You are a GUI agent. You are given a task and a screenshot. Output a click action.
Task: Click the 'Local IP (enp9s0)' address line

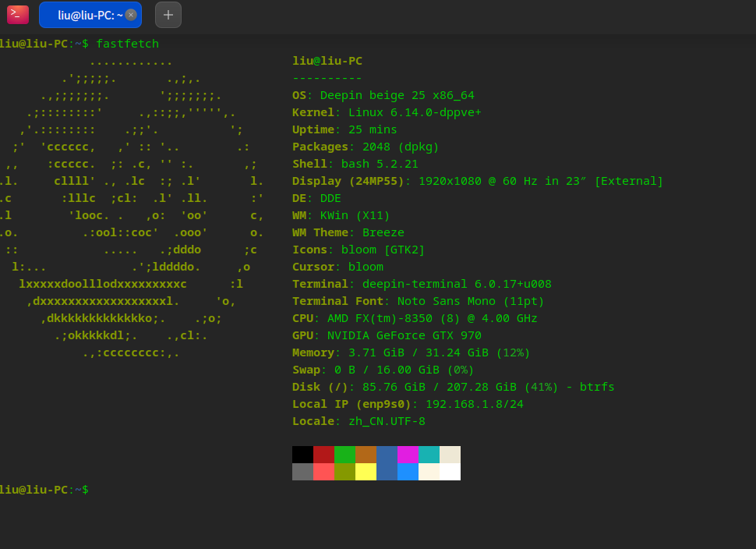point(408,404)
